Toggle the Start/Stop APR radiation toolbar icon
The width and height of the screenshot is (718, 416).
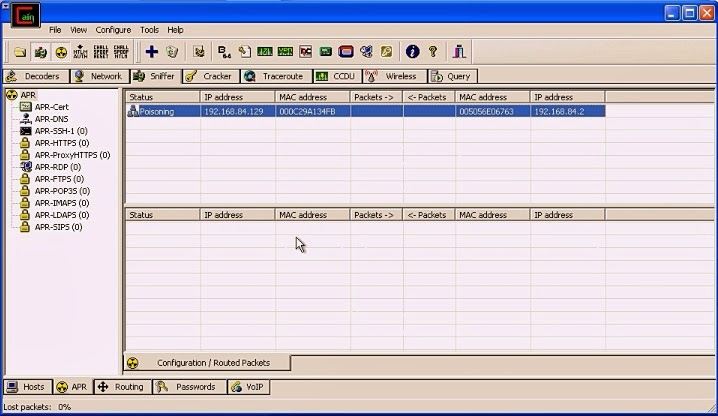pyautogui.click(x=60, y=52)
